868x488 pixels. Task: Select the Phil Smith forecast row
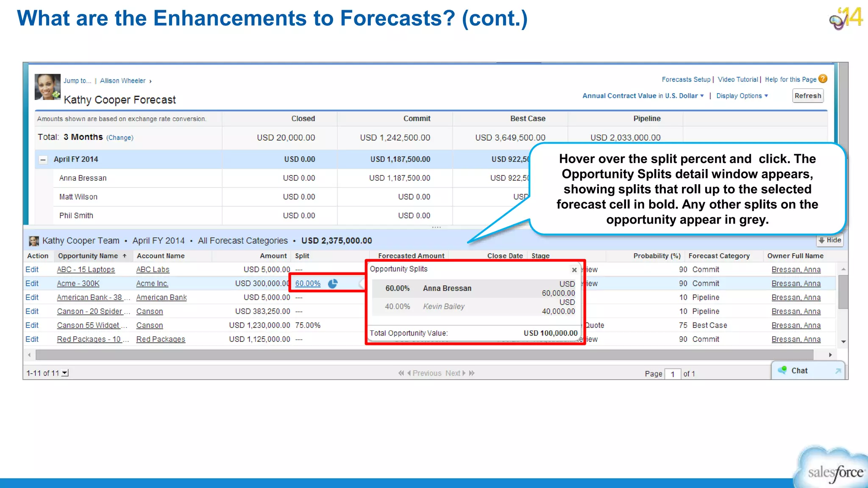(x=76, y=215)
